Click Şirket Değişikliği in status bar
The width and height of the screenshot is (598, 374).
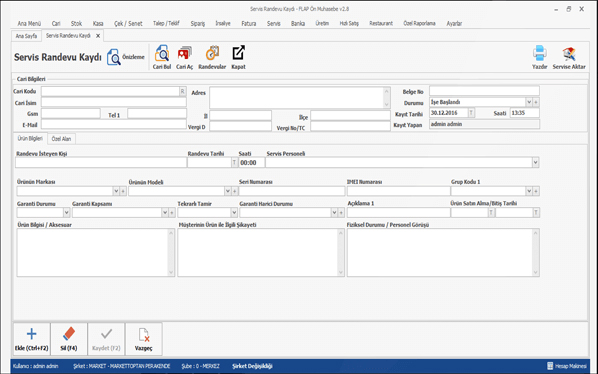(x=252, y=366)
